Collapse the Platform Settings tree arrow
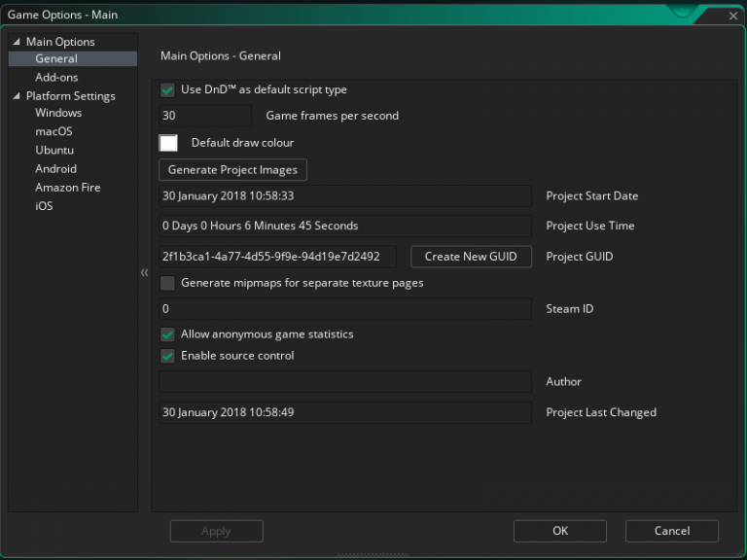 (x=17, y=96)
